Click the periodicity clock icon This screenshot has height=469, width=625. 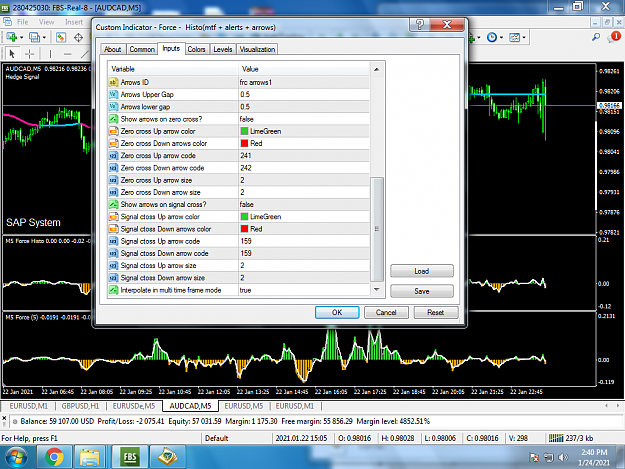492,37
